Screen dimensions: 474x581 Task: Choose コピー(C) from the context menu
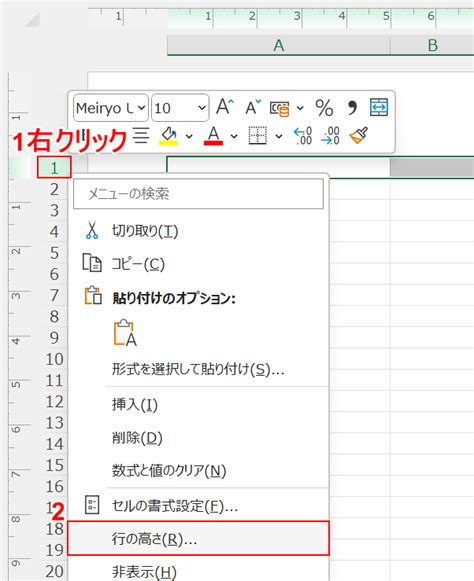click(198, 264)
